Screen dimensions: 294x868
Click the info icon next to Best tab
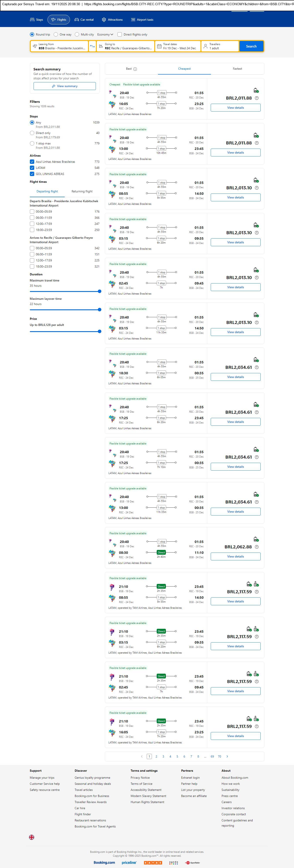[x=135, y=69]
